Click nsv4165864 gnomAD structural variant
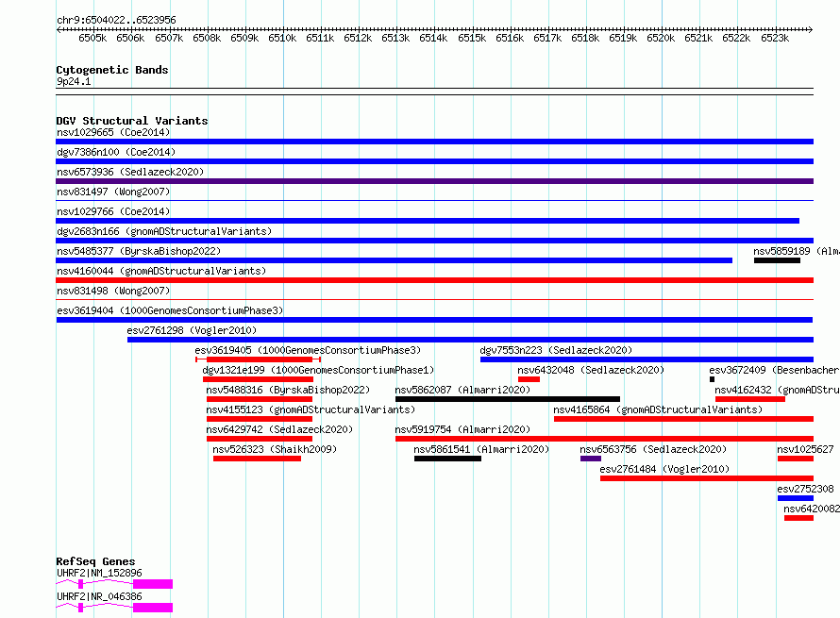 (683, 419)
